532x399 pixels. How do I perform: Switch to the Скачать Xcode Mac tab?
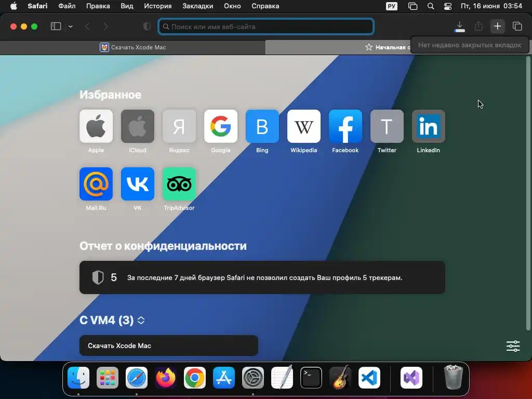132,47
